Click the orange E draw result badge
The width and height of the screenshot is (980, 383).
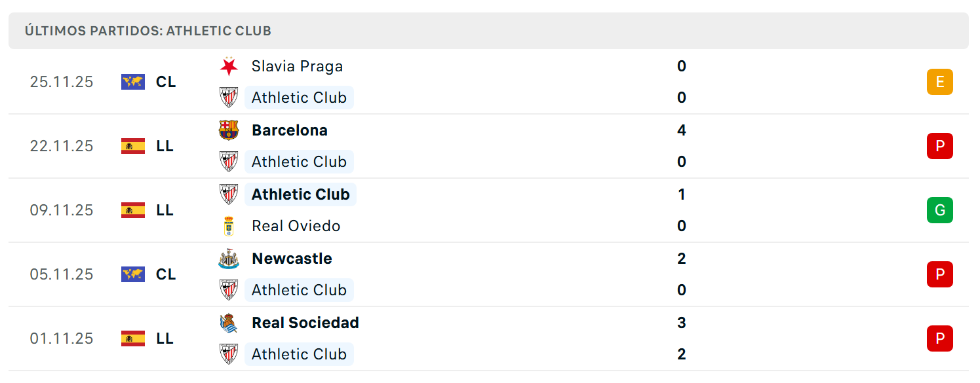pyautogui.click(x=940, y=82)
